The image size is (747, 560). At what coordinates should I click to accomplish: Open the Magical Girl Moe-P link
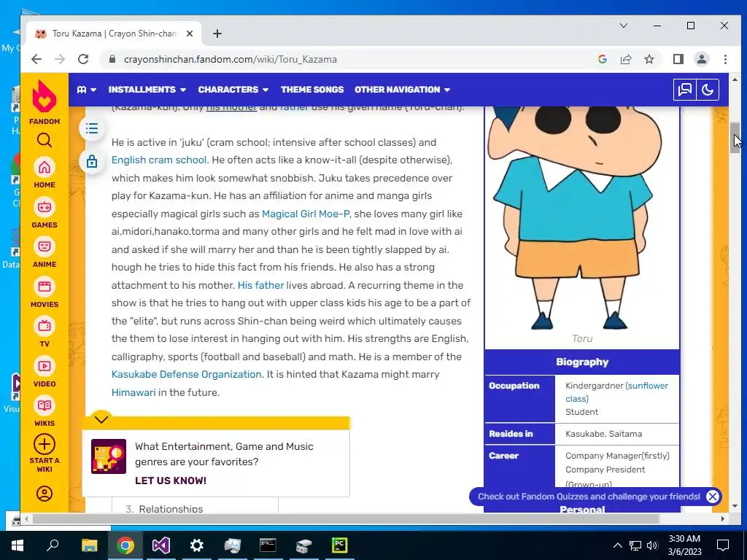(x=306, y=214)
